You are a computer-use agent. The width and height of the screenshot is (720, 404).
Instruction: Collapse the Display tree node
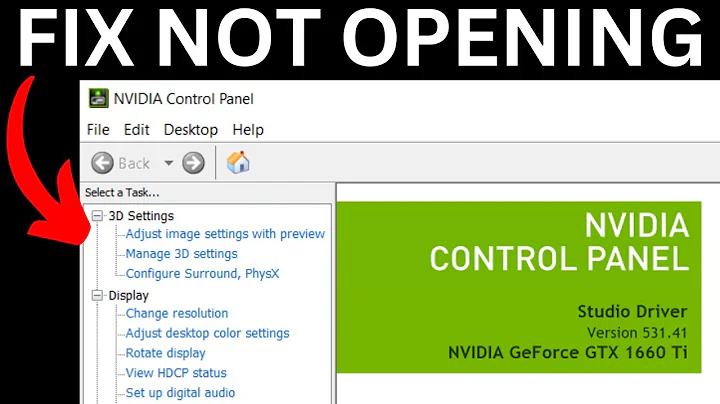97,295
